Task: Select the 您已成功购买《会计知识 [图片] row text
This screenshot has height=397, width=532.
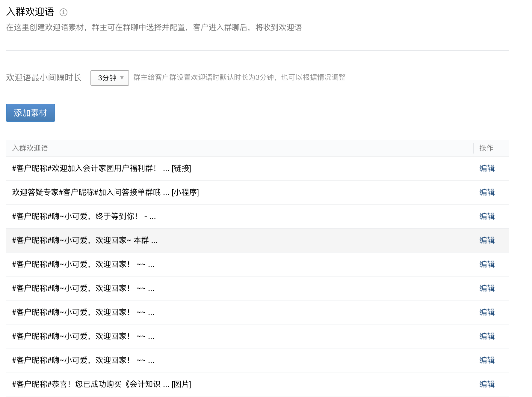Action: (101, 384)
